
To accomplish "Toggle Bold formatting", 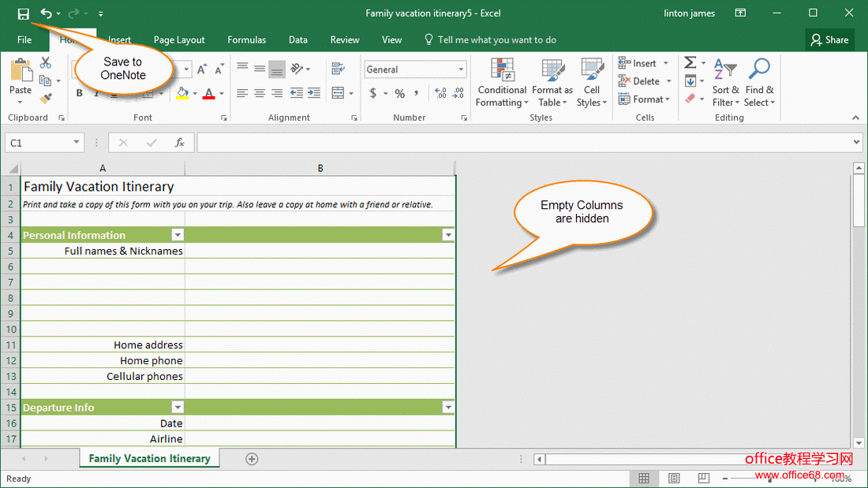I will [79, 94].
